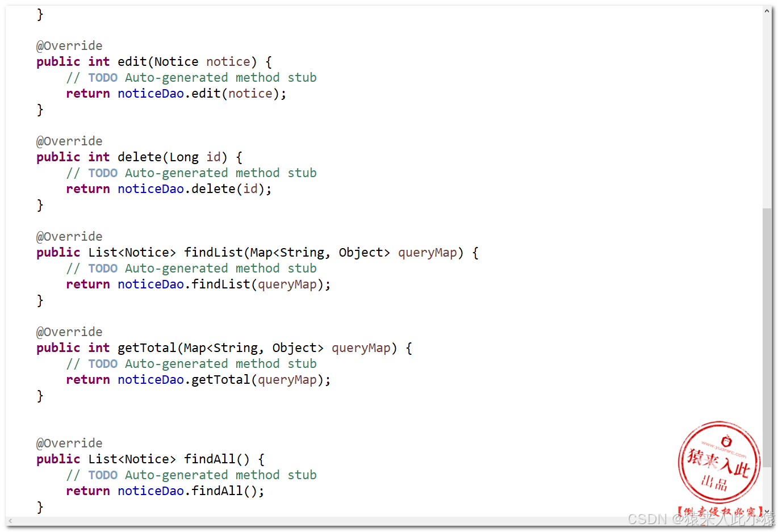Click the findList method declaration line
The width and height of the screenshot is (778, 532).
click(258, 252)
